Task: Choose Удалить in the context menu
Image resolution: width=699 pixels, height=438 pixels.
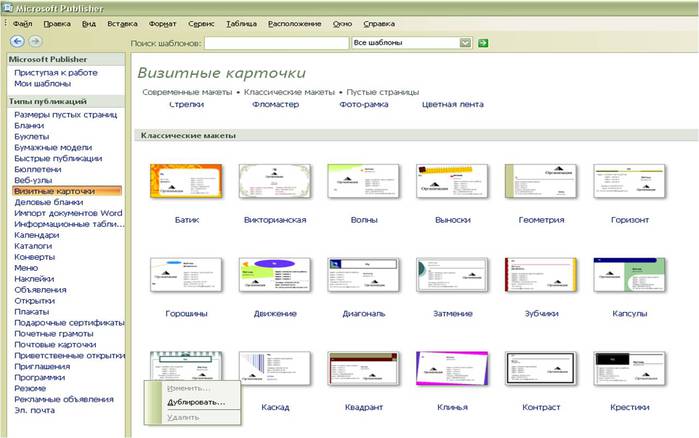Action: [x=183, y=418]
